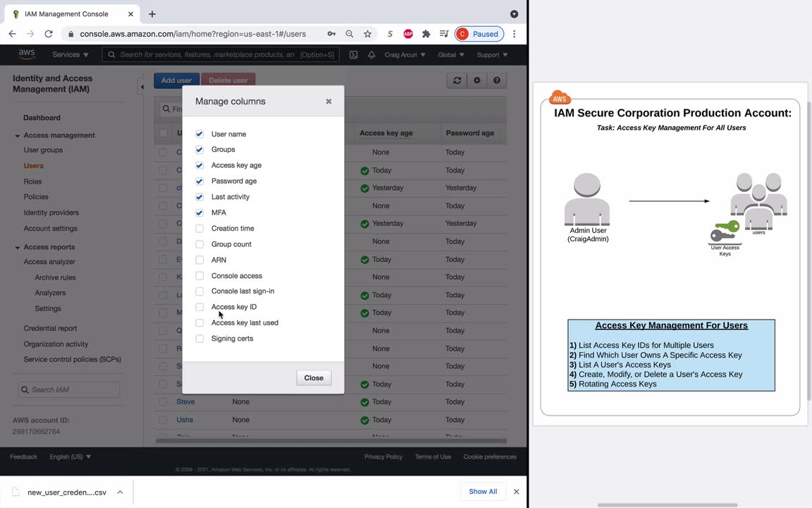The width and height of the screenshot is (812, 508).
Task: Open Archive rules in sidebar
Action: pyautogui.click(x=56, y=277)
